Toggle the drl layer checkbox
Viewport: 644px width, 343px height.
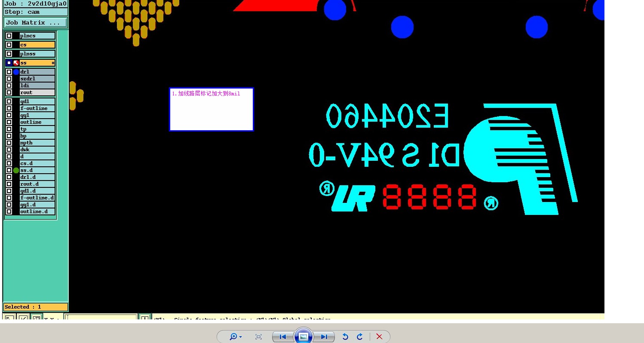pyautogui.click(x=9, y=72)
